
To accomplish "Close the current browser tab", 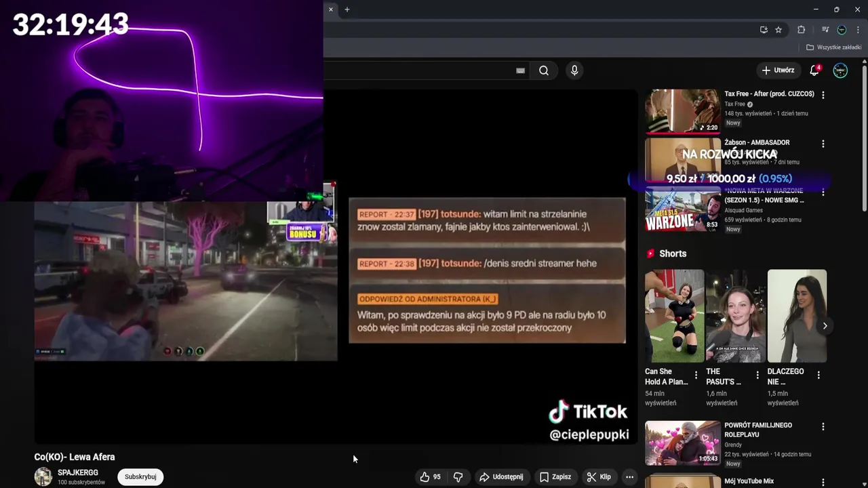I will coord(331,9).
